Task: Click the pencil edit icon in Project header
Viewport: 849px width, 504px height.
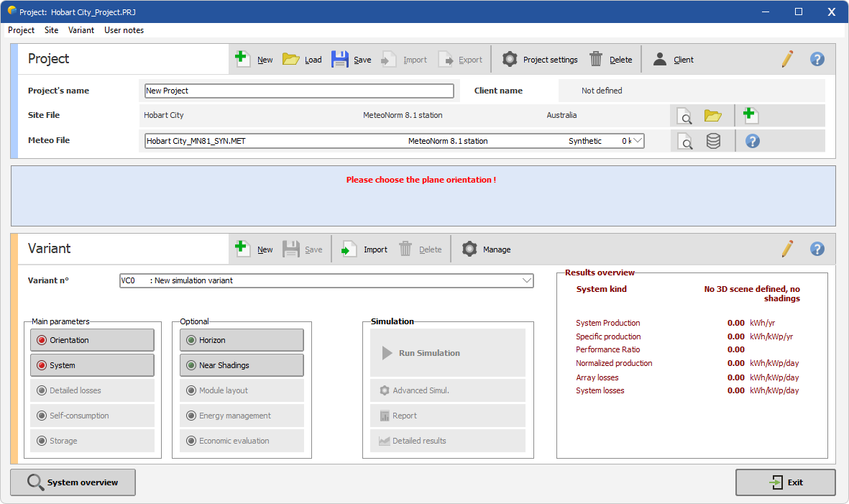Action: (787, 59)
